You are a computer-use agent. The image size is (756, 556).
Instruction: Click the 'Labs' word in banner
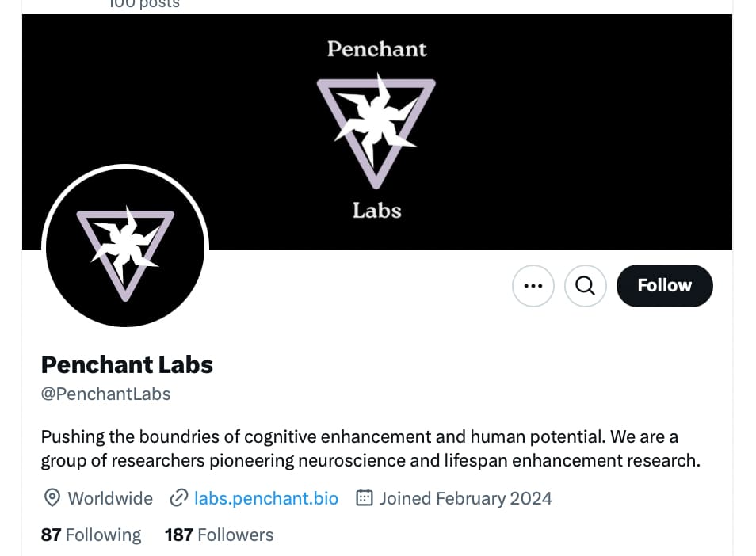(x=377, y=211)
